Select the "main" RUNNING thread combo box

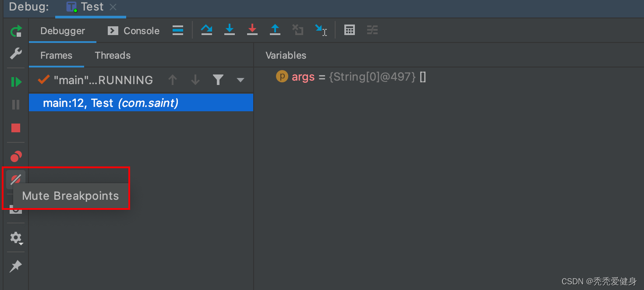pyautogui.click(x=103, y=80)
